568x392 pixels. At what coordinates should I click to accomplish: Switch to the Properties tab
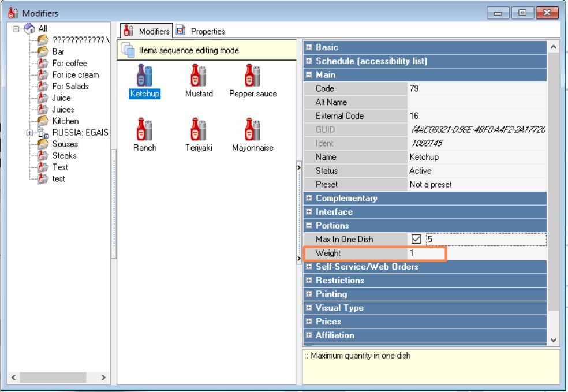[201, 31]
